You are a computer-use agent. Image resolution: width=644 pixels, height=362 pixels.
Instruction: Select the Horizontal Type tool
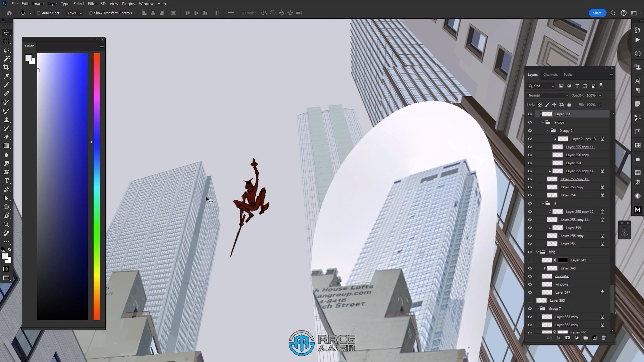[6, 181]
